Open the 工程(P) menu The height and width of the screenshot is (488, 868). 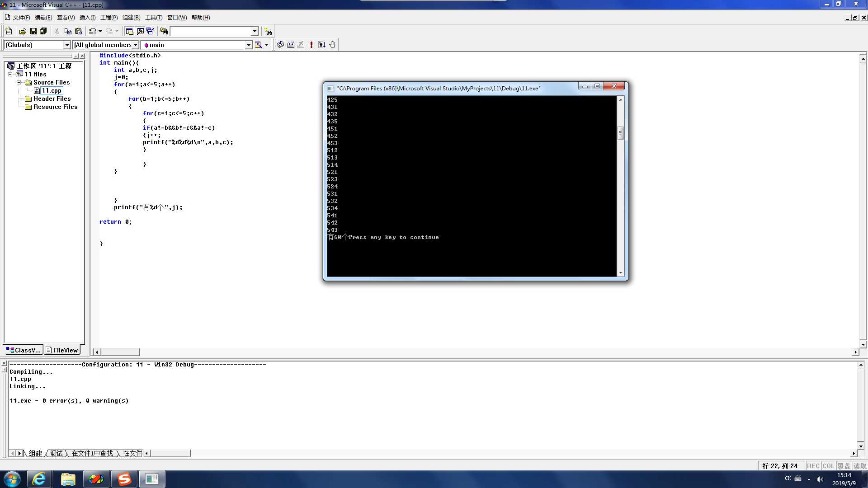pyautogui.click(x=109, y=18)
